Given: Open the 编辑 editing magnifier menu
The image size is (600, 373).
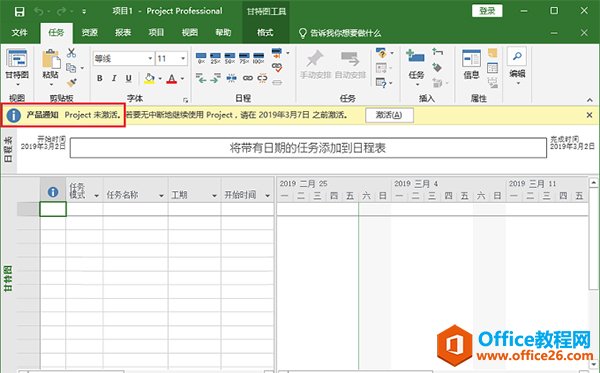Looking at the screenshot, I should (x=517, y=66).
